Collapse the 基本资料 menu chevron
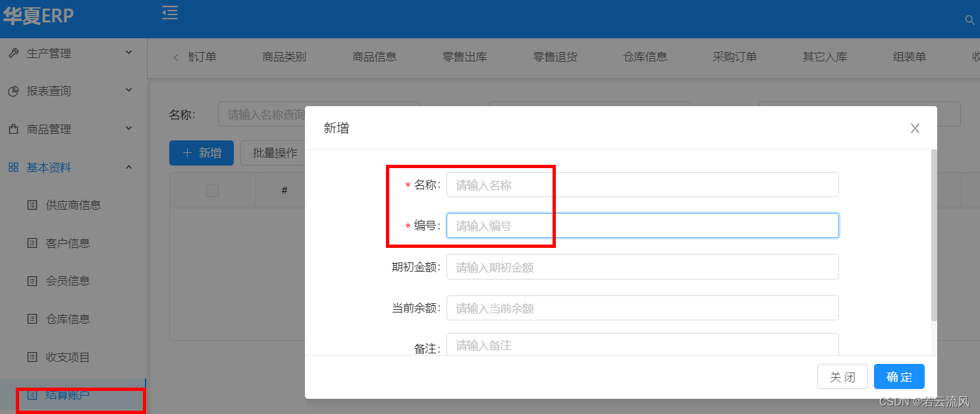This screenshot has height=414, width=980. tap(129, 167)
